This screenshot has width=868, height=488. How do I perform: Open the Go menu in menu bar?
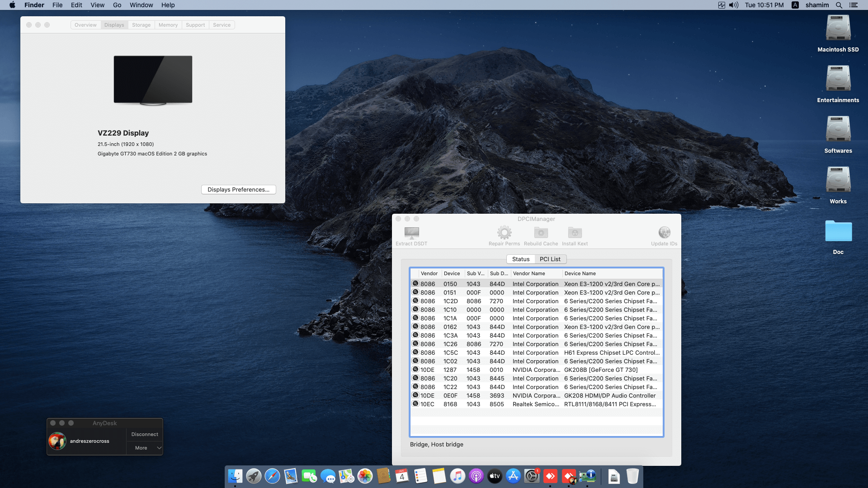(x=117, y=5)
